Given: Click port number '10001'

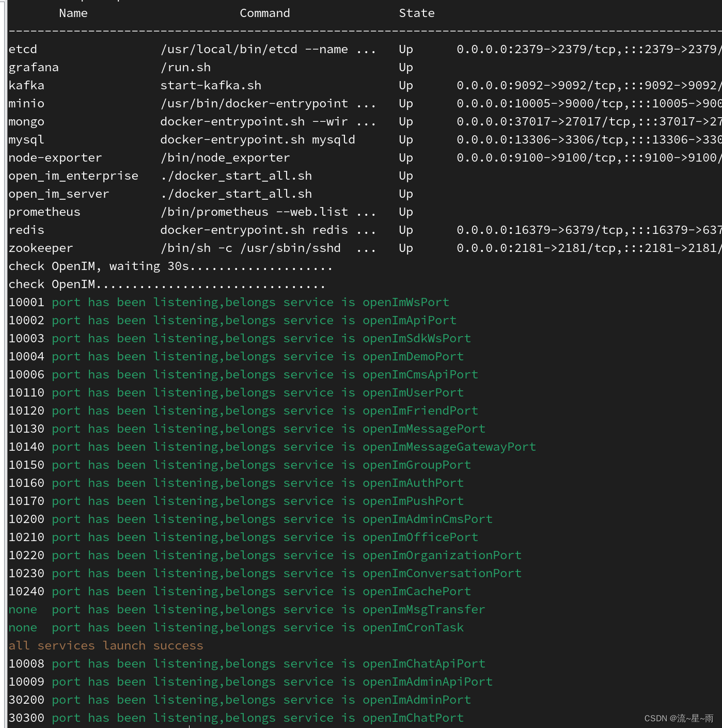Looking at the screenshot, I should coord(26,302).
